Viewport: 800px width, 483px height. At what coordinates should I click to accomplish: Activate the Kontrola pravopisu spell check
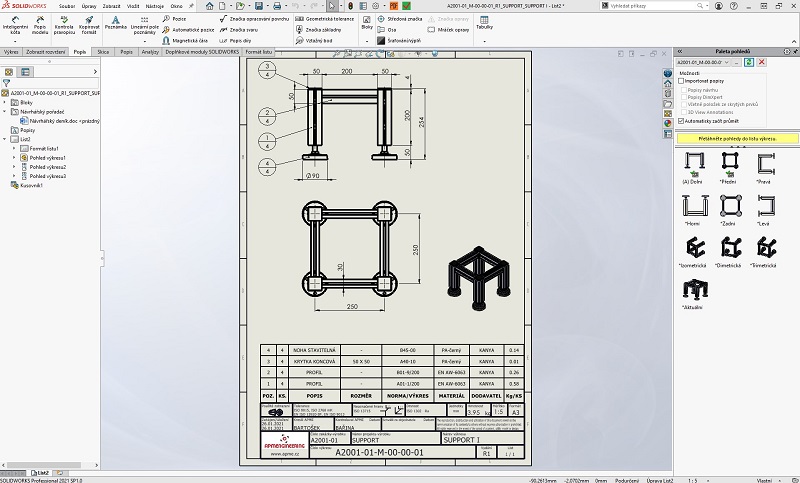65,26
